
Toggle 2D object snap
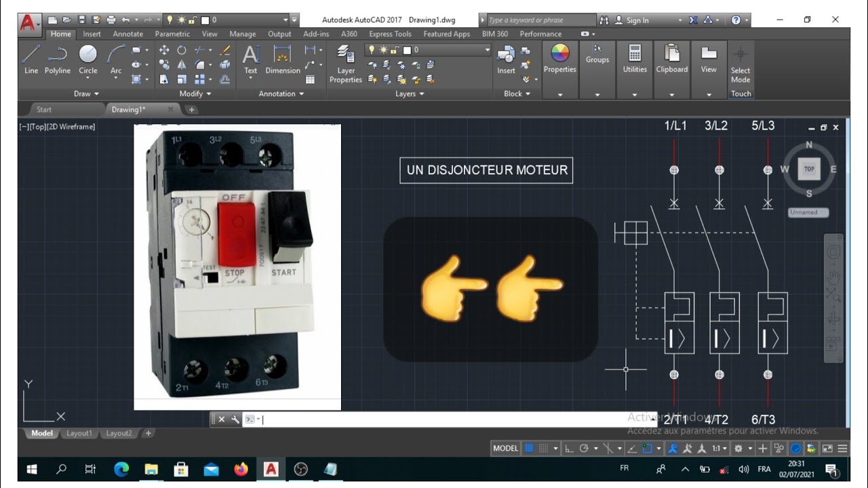click(648, 448)
